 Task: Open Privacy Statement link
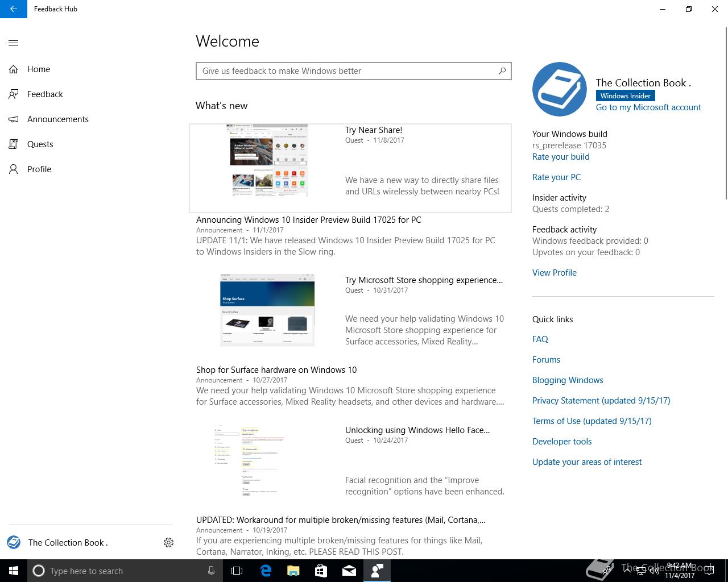[x=601, y=401]
